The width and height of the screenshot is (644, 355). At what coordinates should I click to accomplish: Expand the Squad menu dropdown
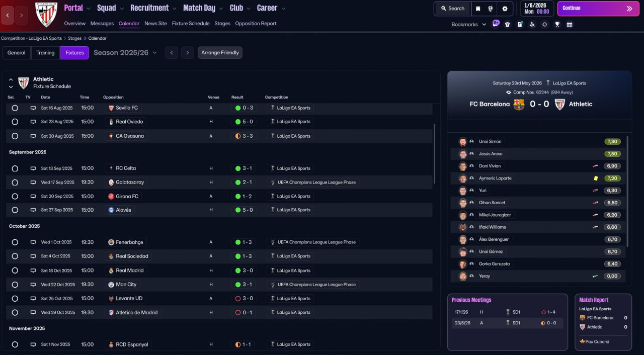click(122, 9)
